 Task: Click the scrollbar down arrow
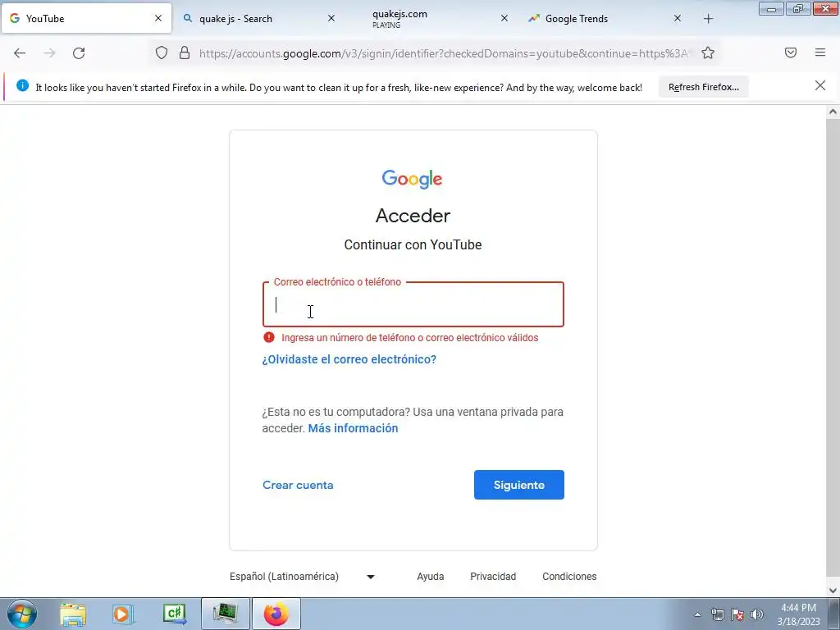tap(833, 591)
